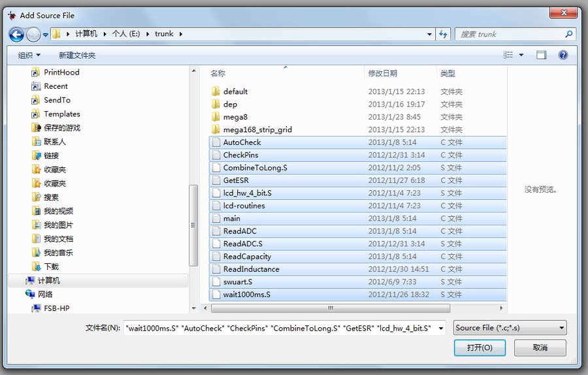
Task: Expand the address bar history dropdown
Action: [429, 34]
